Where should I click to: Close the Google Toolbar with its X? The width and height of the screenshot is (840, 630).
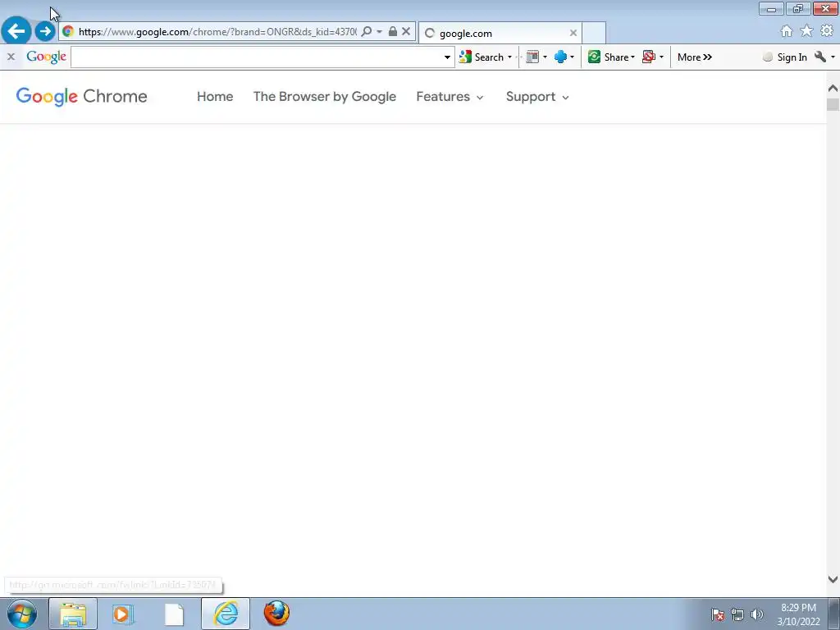pos(11,57)
